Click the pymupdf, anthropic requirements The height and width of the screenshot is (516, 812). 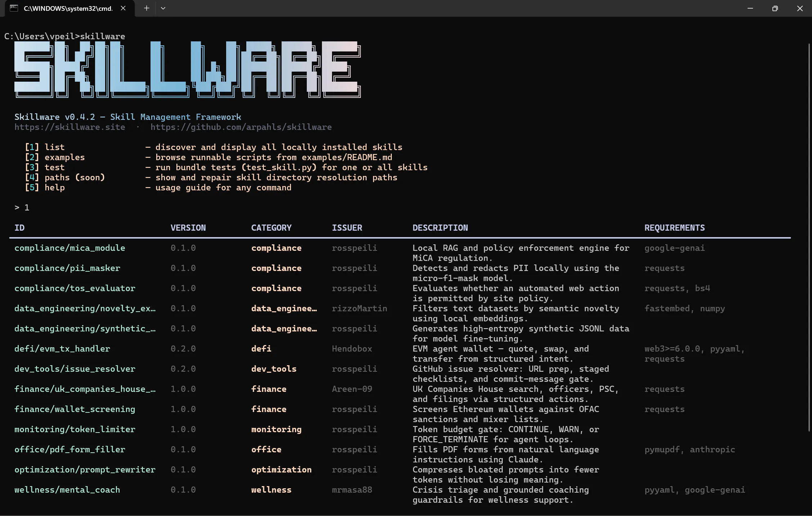(690, 449)
